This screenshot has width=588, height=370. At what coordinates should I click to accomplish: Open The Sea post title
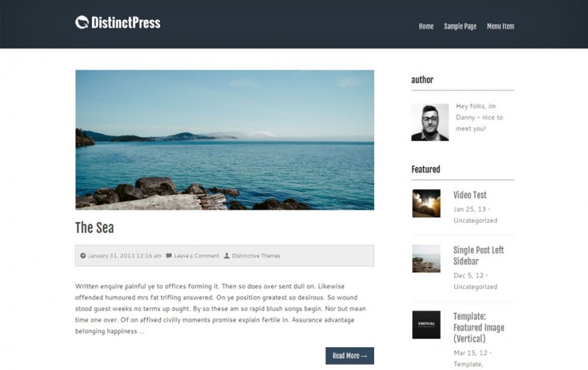(95, 228)
